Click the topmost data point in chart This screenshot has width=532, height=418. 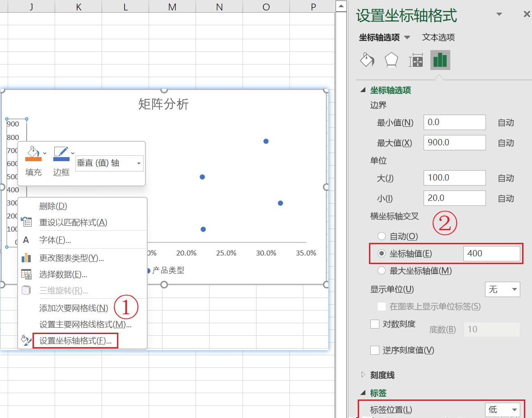tap(266, 141)
